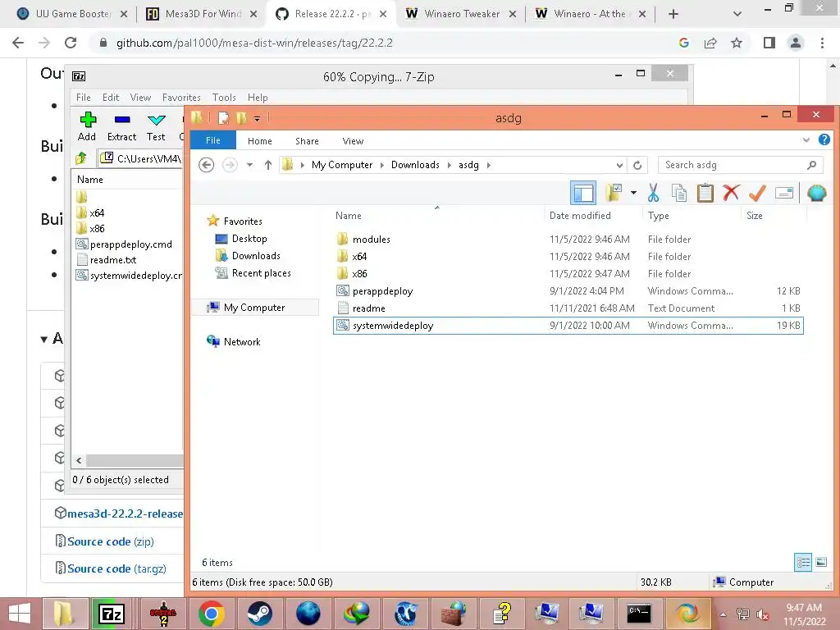Click the Copy icon in Explorer toolbar
This screenshot has width=840, height=630.
[678, 193]
